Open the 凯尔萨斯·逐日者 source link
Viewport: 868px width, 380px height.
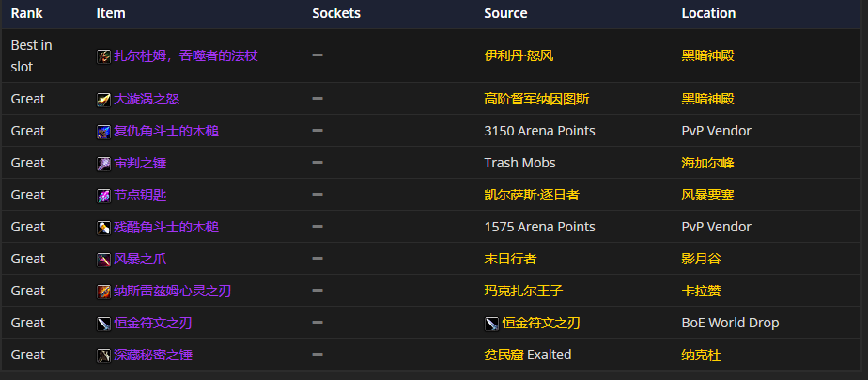click(531, 196)
